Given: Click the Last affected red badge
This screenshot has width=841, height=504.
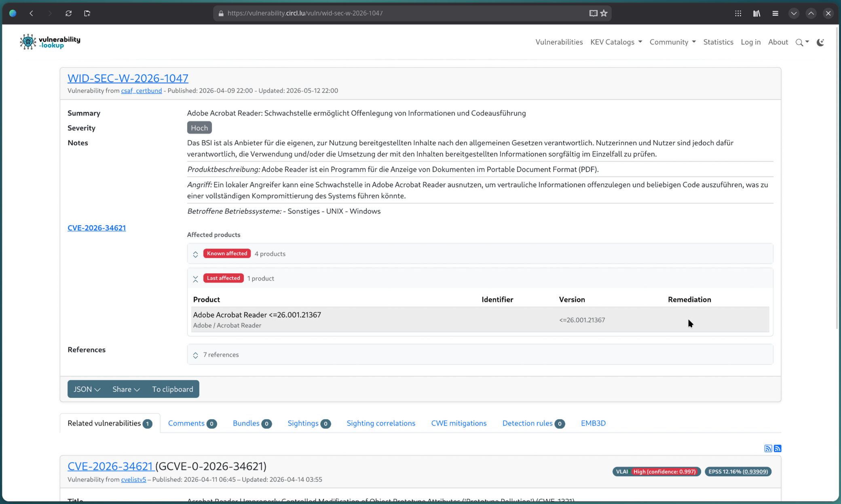Looking at the screenshot, I should (x=223, y=278).
